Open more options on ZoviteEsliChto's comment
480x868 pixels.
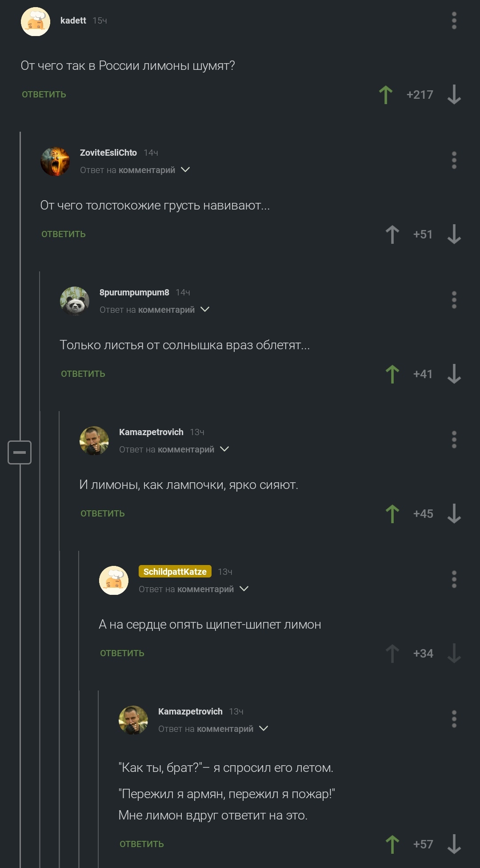click(454, 160)
